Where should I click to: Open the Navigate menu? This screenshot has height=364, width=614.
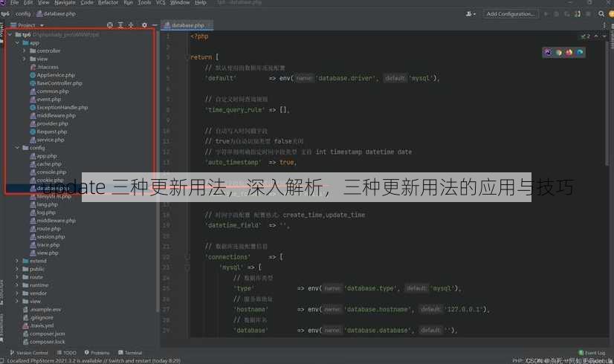tap(65, 2)
